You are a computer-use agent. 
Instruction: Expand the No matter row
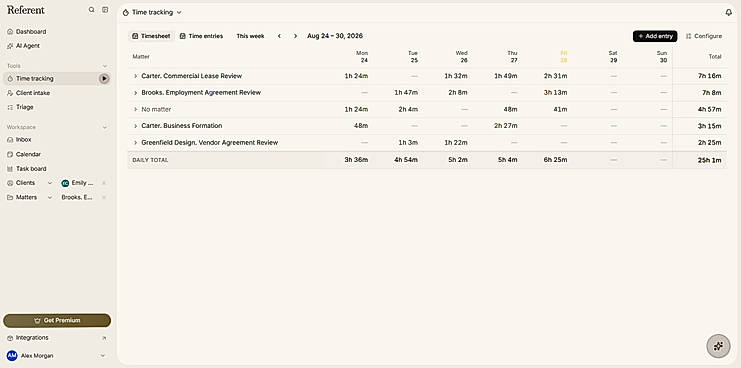pyautogui.click(x=135, y=109)
